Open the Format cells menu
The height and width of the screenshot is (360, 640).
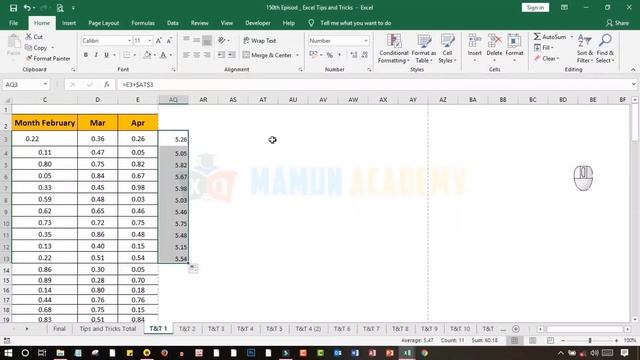point(514,49)
